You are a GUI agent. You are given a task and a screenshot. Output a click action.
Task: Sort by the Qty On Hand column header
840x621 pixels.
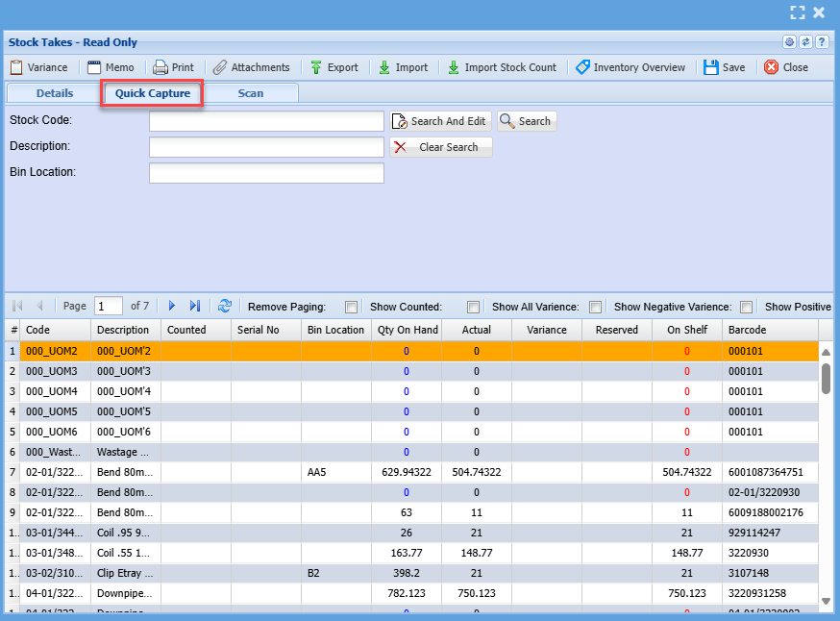408,330
